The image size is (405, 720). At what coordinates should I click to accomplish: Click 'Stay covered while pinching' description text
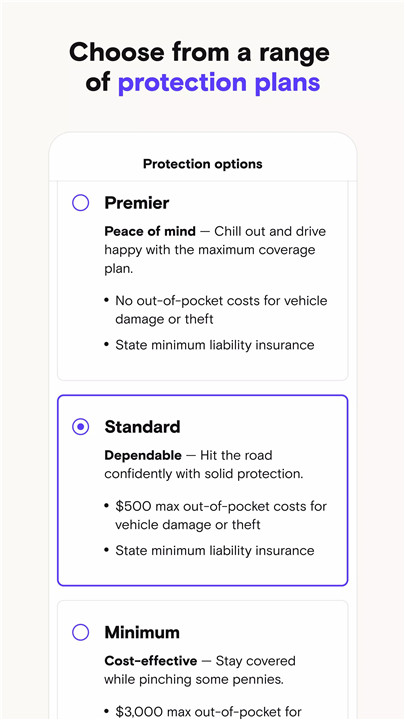[200, 670]
